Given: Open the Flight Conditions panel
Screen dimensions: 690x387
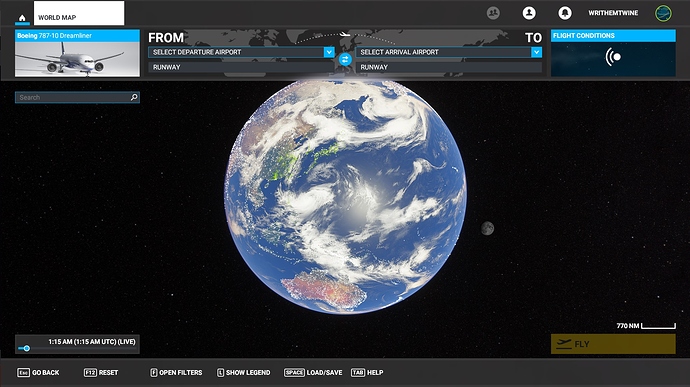Looking at the screenshot, I should point(613,53).
